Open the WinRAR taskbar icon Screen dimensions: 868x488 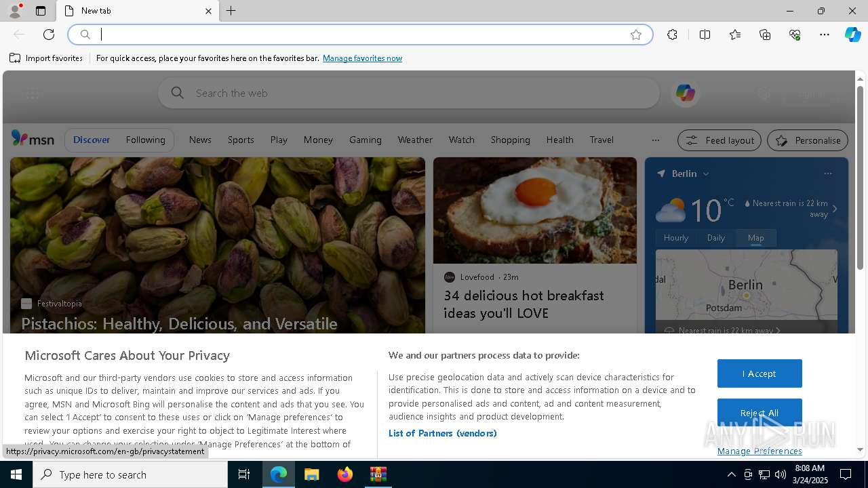coord(378,474)
